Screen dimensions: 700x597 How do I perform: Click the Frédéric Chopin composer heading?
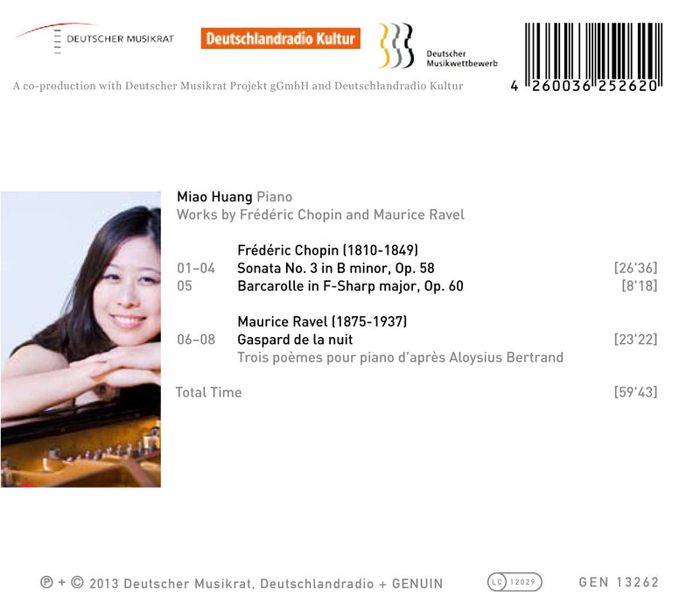[x=327, y=250]
